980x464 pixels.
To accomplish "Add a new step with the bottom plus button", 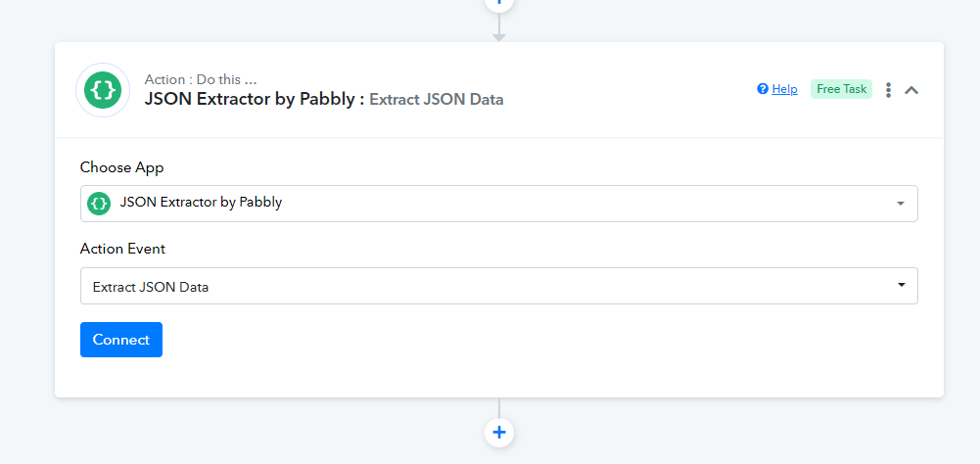I will tap(498, 432).
